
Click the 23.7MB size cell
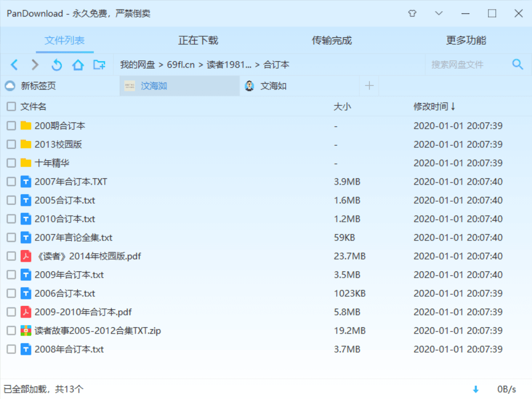(350, 256)
